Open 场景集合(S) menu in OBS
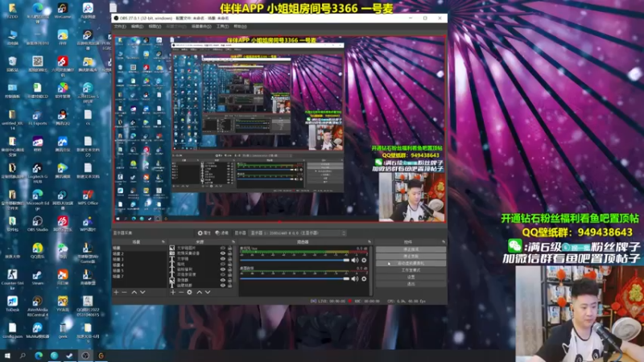 tap(201, 27)
